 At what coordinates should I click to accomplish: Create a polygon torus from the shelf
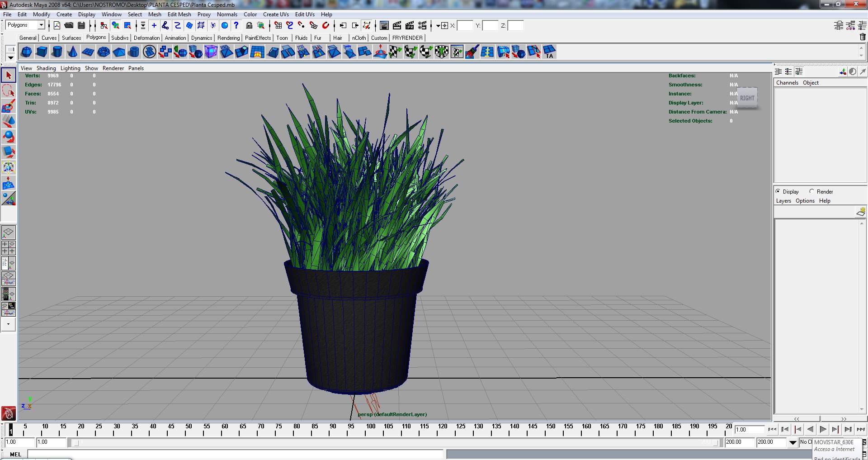pyautogui.click(x=104, y=52)
